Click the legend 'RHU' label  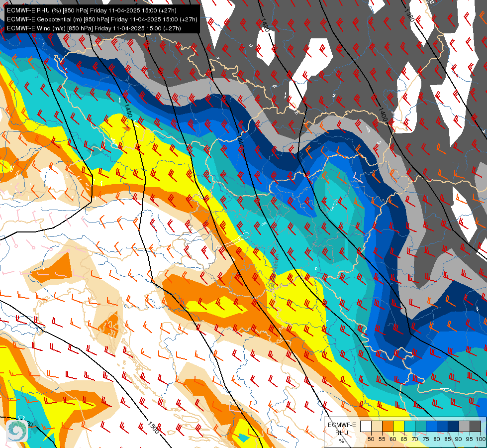[342, 433]
